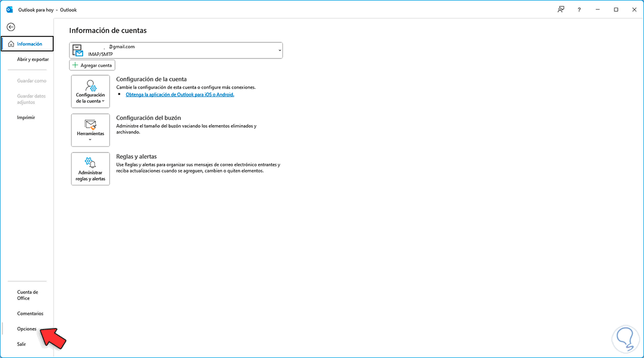This screenshot has width=644, height=358.
Task: Click the home icon beside Información
Action: coord(11,43)
